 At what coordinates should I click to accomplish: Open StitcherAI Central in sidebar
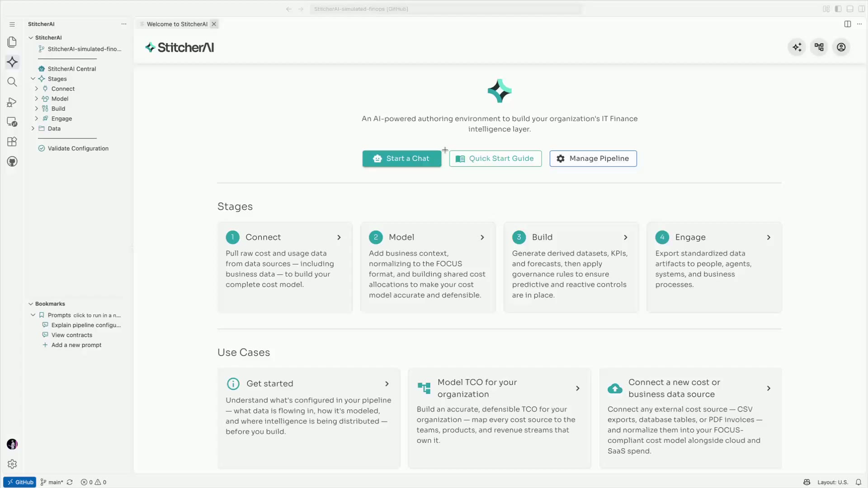point(67,69)
